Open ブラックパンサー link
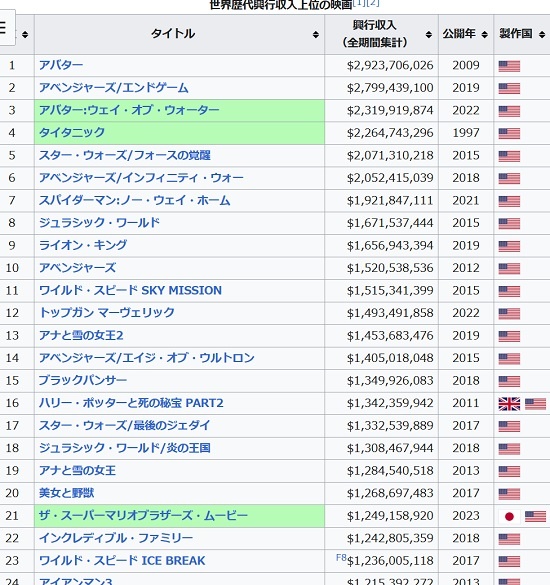550x585 pixels. point(83,380)
